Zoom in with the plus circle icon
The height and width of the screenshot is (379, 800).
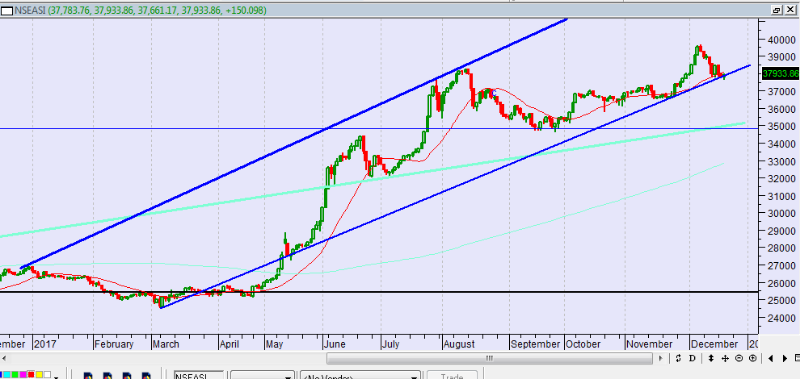(x=753, y=358)
